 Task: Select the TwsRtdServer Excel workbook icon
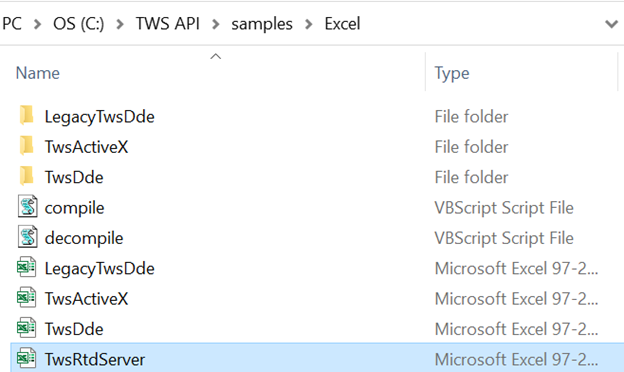[27, 358]
